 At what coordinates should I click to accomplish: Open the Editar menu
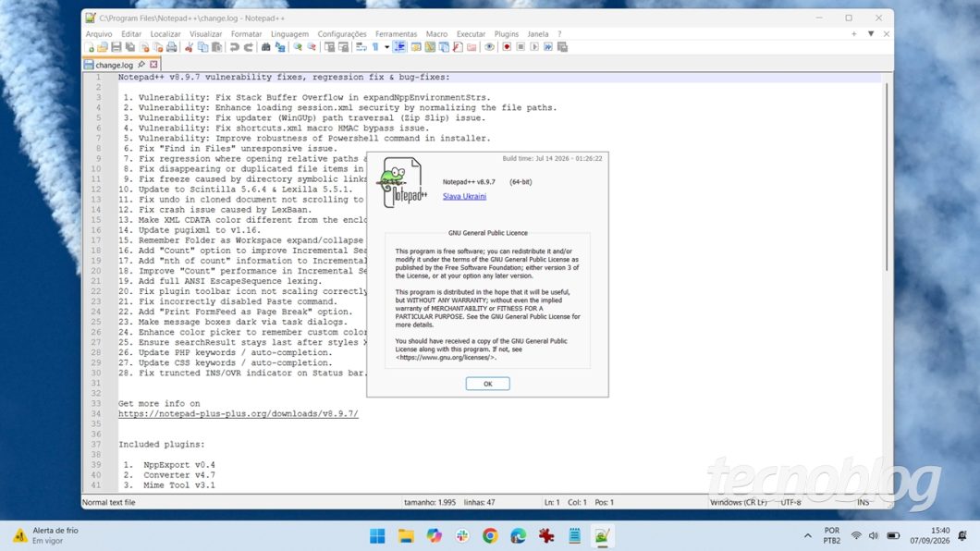131,33
